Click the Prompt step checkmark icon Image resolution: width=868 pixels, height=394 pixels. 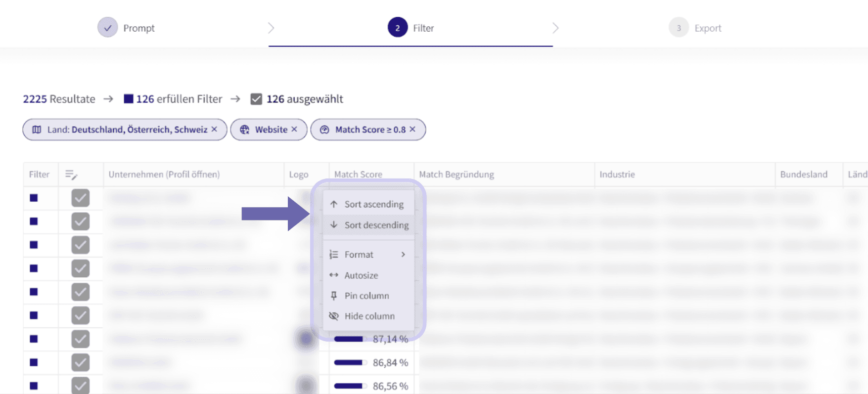tap(107, 28)
